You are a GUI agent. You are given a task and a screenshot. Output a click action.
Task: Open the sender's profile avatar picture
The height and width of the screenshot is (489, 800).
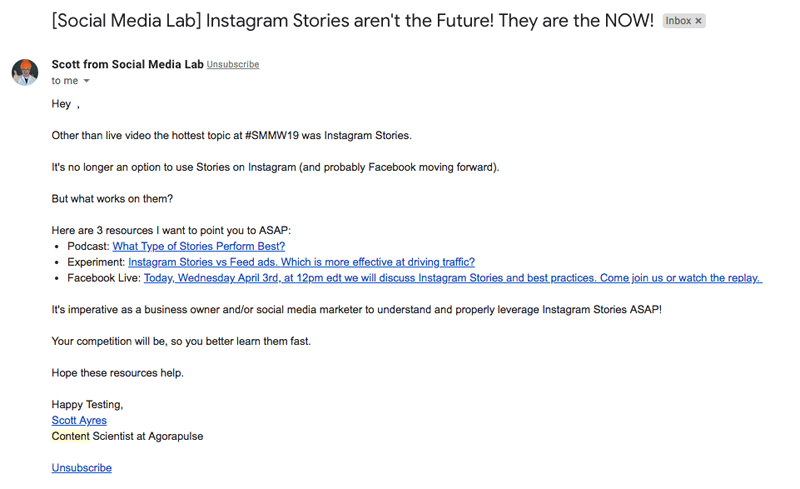pyautogui.click(x=25, y=72)
